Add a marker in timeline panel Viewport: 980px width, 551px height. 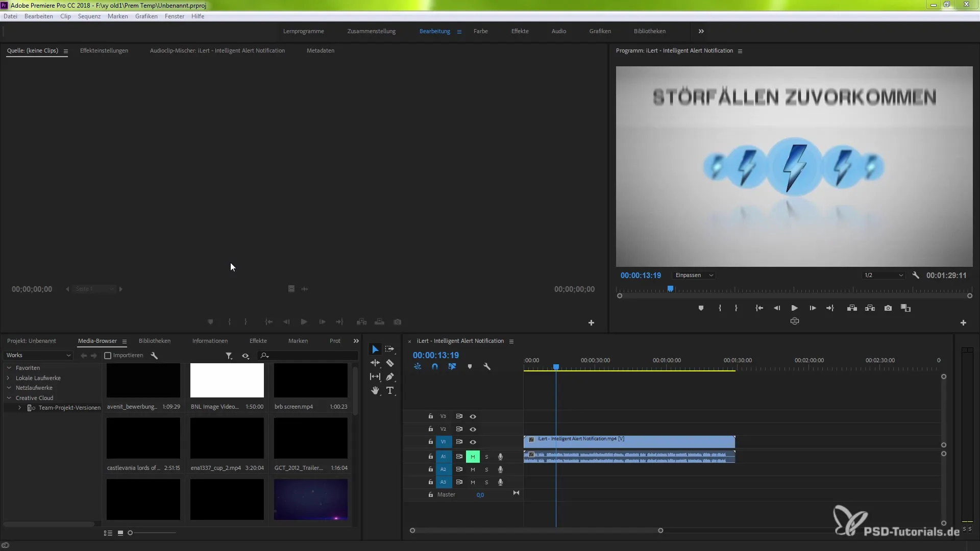(470, 366)
